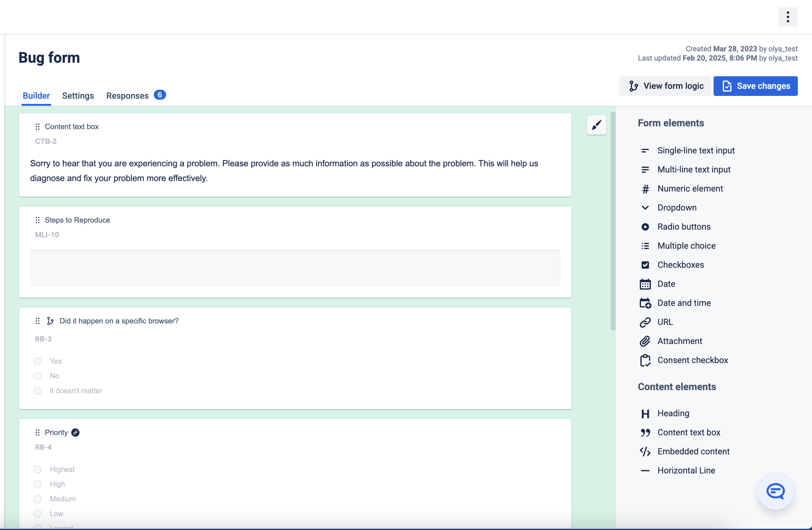Click the linked field icon beside Priority
812x530 pixels.
(75, 433)
